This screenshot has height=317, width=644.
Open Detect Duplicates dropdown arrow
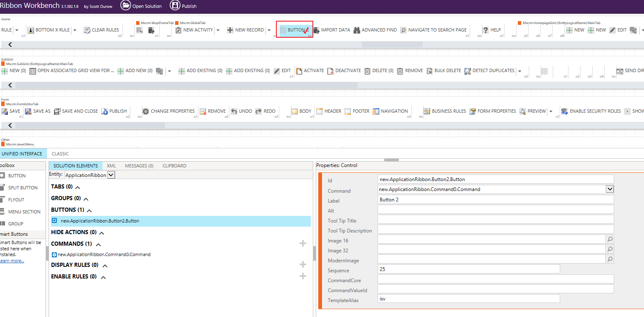pyautogui.click(x=520, y=71)
